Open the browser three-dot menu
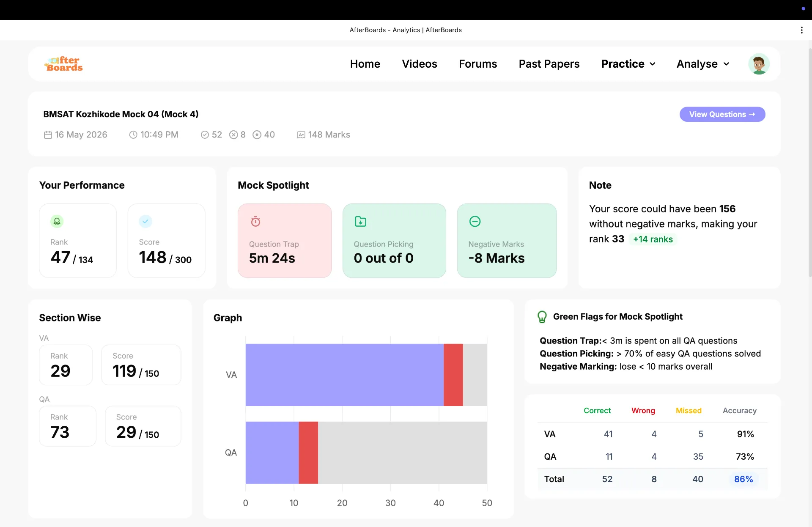 coord(801,30)
